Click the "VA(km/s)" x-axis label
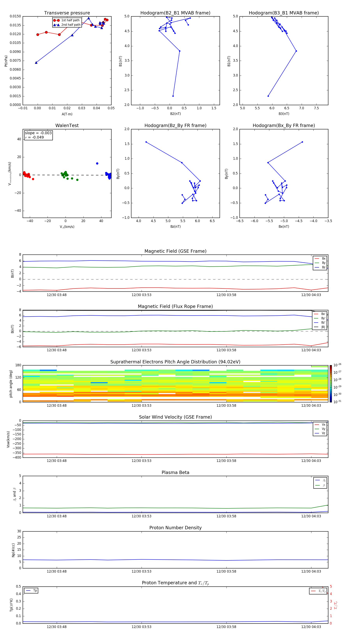351x644 pixels. pos(67,227)
